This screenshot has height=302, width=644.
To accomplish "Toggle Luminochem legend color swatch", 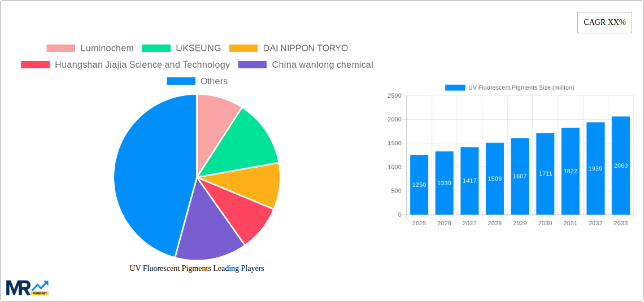I will point(60,49).
